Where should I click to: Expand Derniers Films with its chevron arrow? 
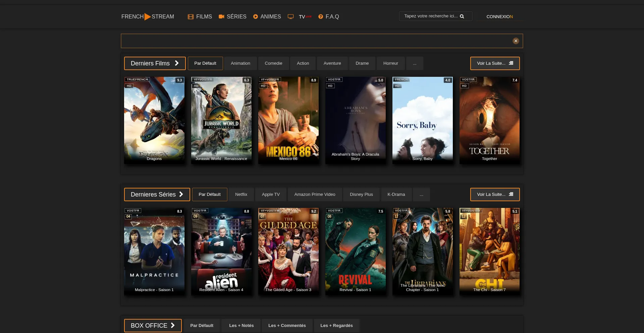[177, 63]
